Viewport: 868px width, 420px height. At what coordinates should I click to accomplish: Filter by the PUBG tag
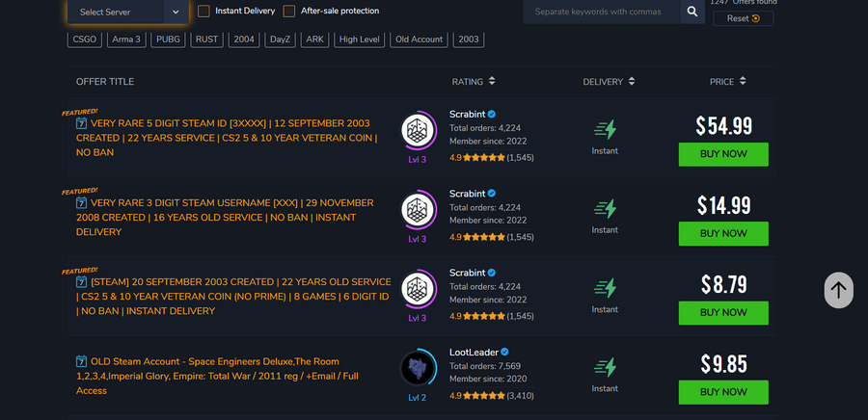point(168,39)
